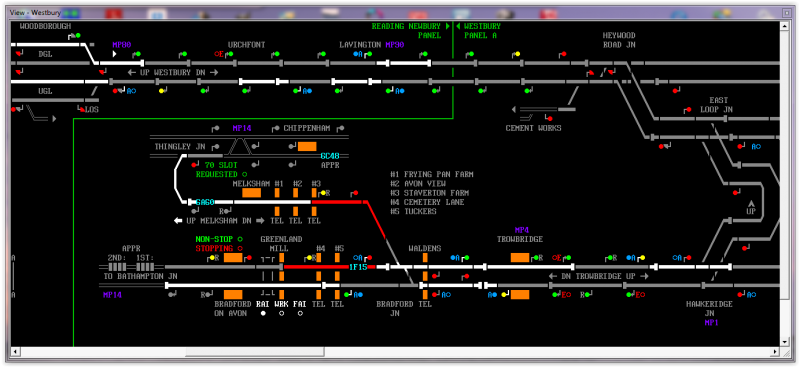Click the red E indicator near Urchfont

219,54
